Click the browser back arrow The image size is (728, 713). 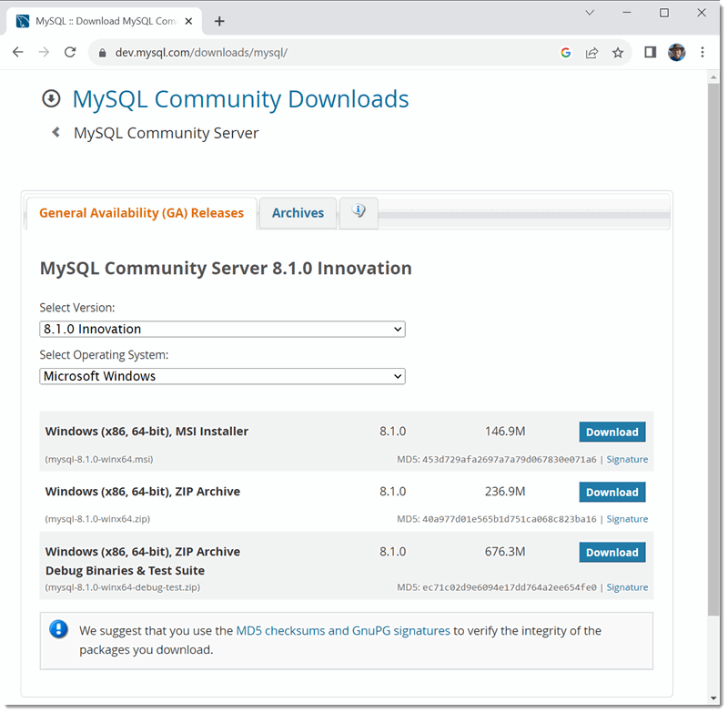pyautogui.click(x=17, y=52)
